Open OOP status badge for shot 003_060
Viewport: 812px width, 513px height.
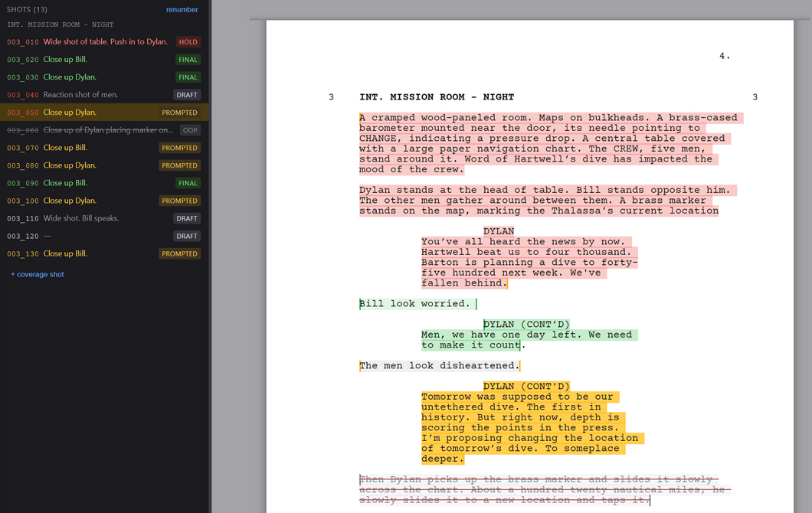coord(190,130)
